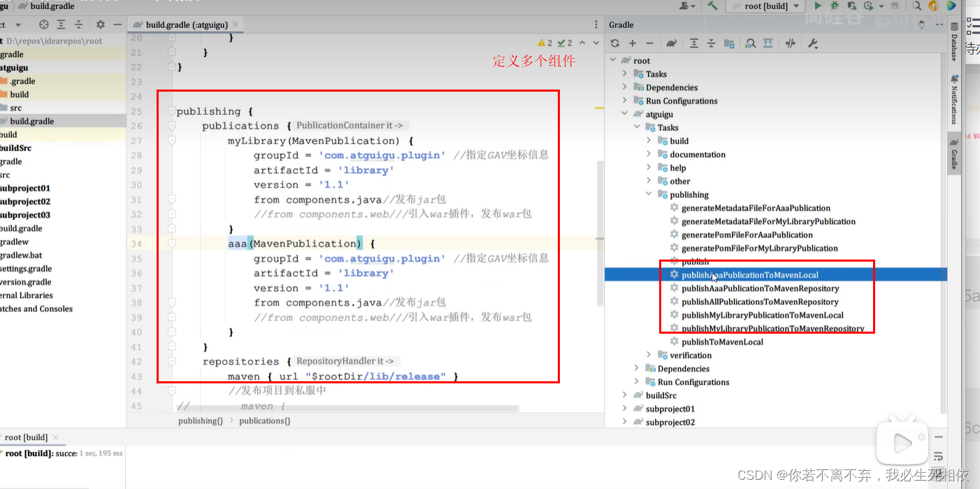Open the root [build] run configuration dropdown
The height and width of the screenshot is (489, 980).
tap(765, 6)
